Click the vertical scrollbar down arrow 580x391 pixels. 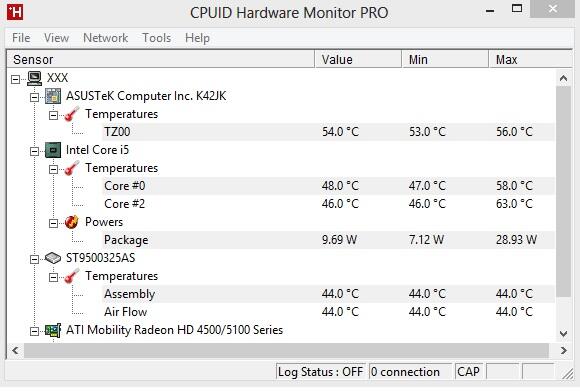(x=563, y=334)
